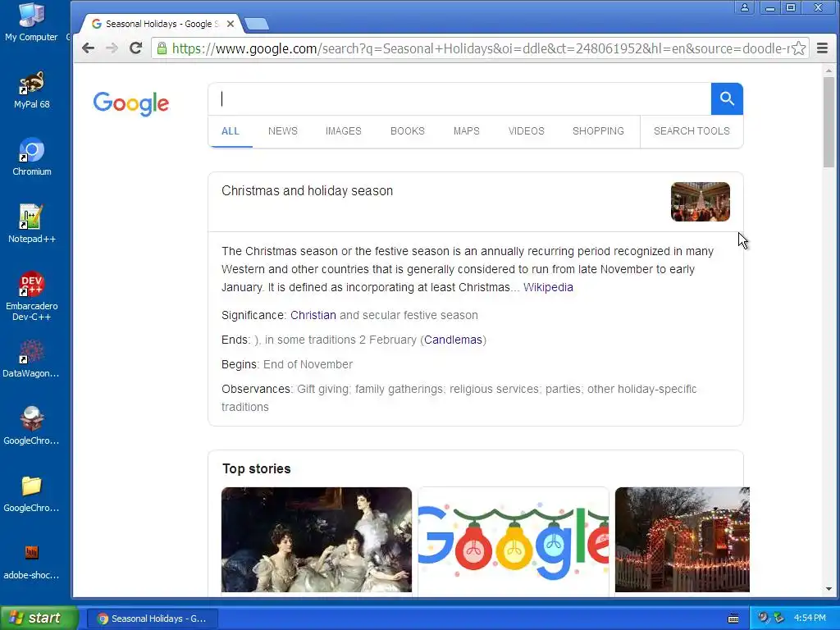Open the Candlemas link
Screen dimensions: 840x630
click(453, 340)
